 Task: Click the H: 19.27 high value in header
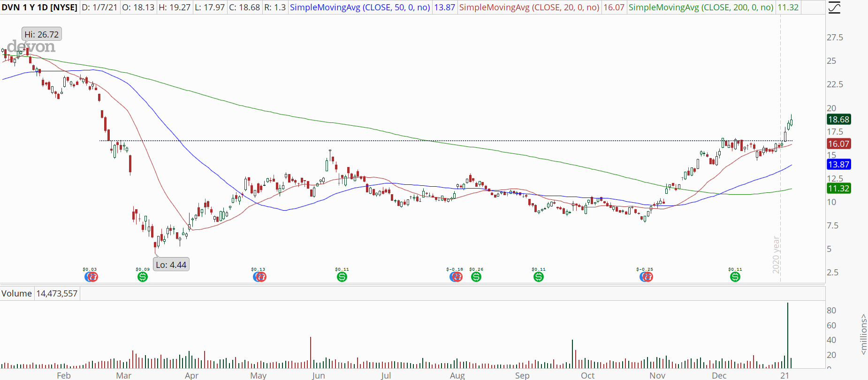coord(175,8)
